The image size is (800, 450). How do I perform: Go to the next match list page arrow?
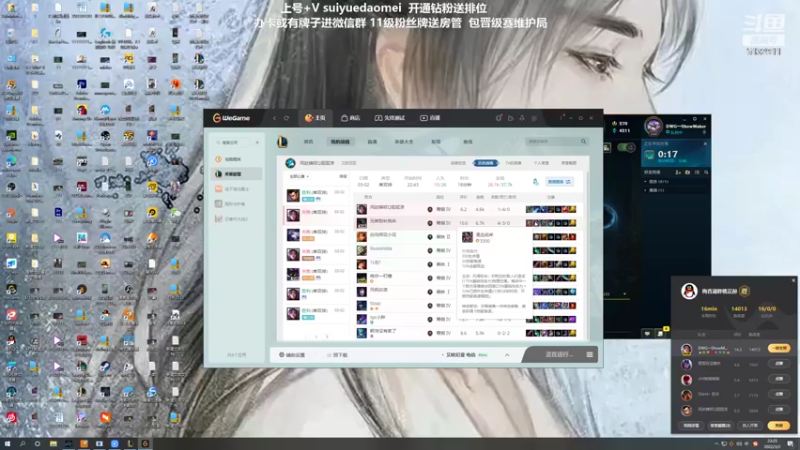click(x=327, y=337)
